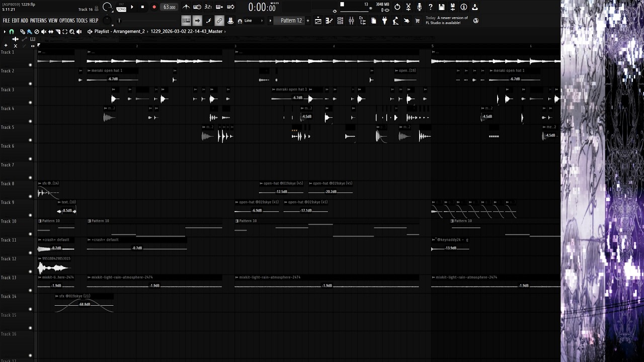The height and width of the screenshot is (362, 644).
Task: Click the save new version icon
Action: tap(452, 7)
